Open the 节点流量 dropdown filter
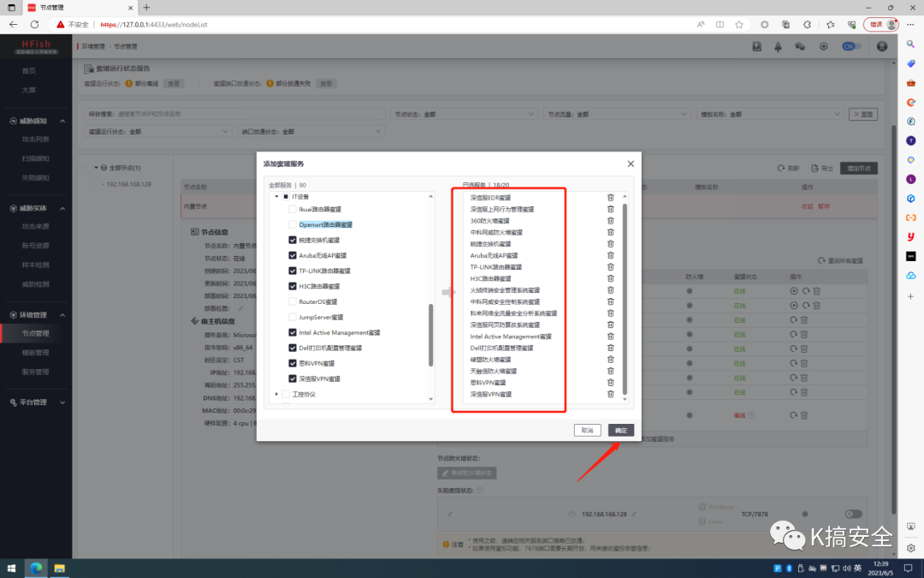The height and width of the screenshot is (578, 924). pyautogui.click(x=616, y=115)
